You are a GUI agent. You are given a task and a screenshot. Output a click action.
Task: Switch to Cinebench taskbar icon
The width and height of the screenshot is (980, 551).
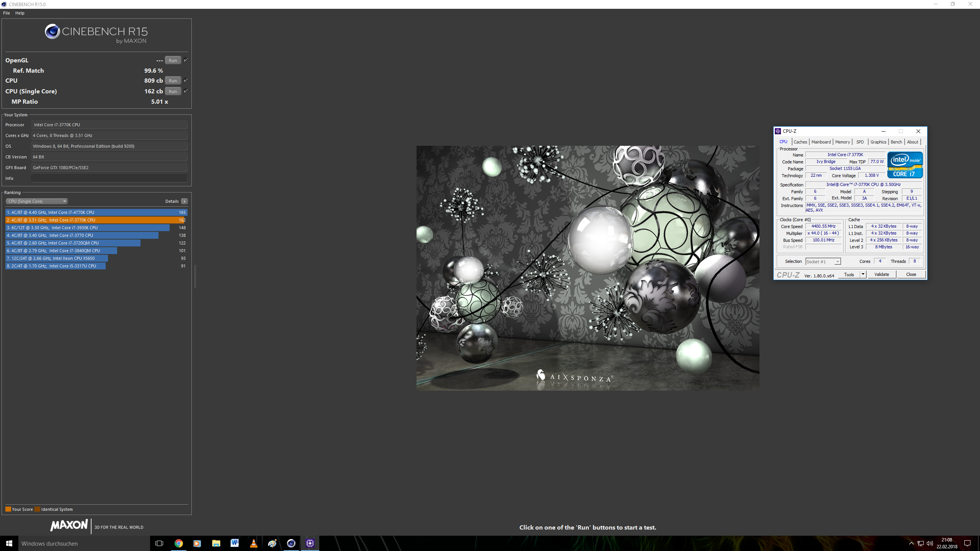click(291, 543)
